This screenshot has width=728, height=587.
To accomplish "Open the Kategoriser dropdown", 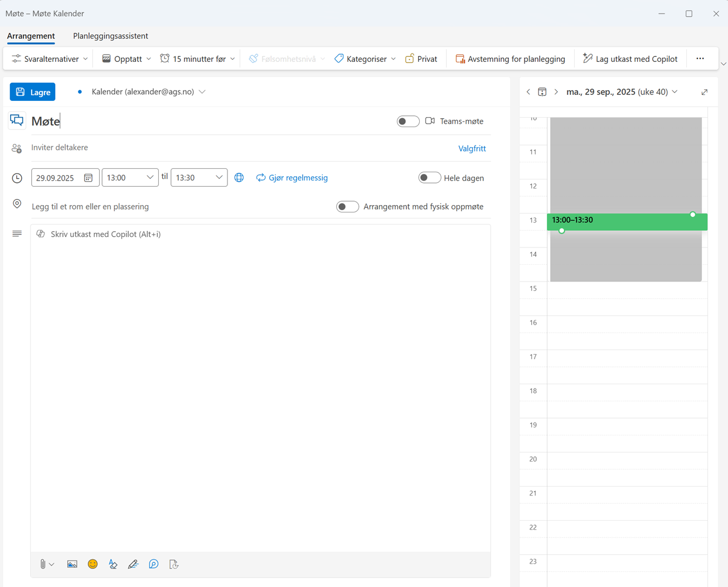I will coord(365,59).
